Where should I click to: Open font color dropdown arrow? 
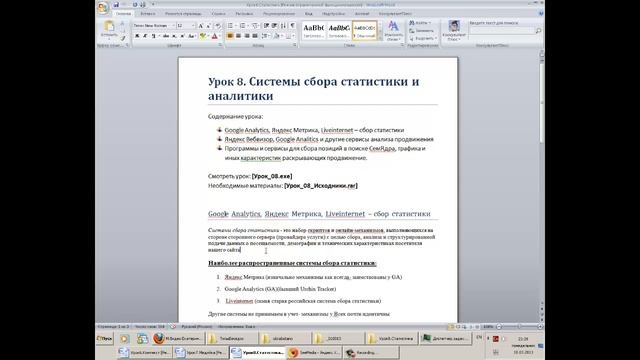tap(220, 36)
